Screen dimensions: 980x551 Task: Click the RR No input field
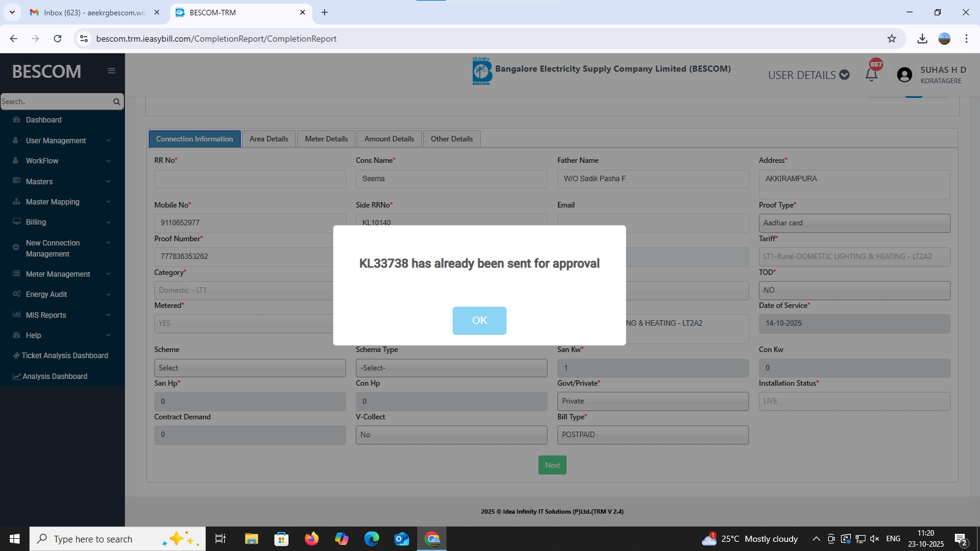(x=250, y=179)
